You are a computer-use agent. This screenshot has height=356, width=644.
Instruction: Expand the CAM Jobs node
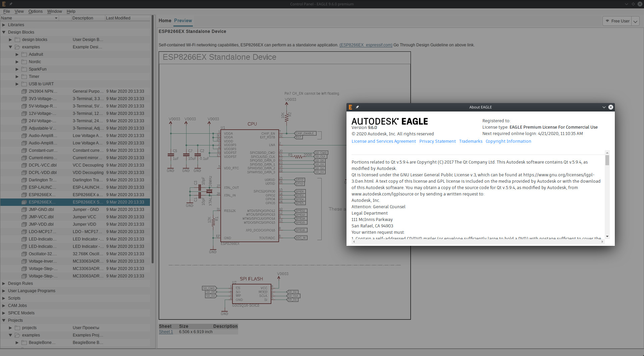(4, 306)
